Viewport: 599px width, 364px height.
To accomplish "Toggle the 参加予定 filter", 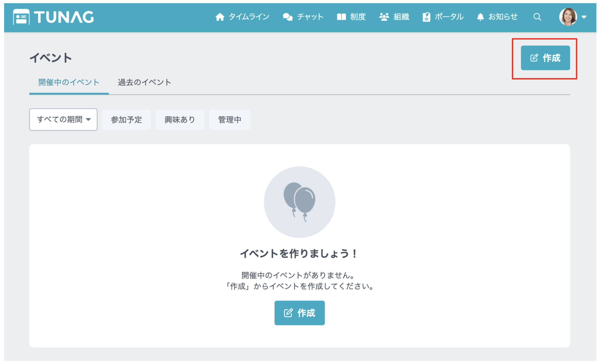I will click(126, 119).
